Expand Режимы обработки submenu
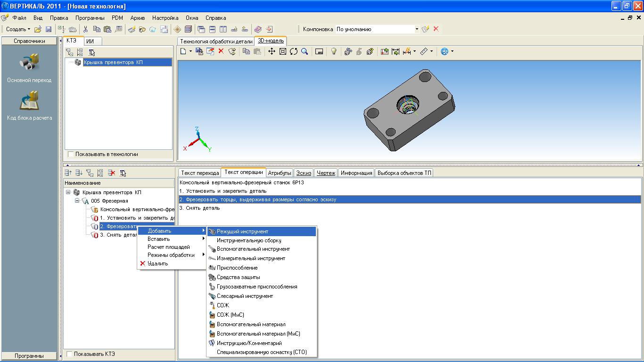This screenshot has width=644, height=362. 172,255
